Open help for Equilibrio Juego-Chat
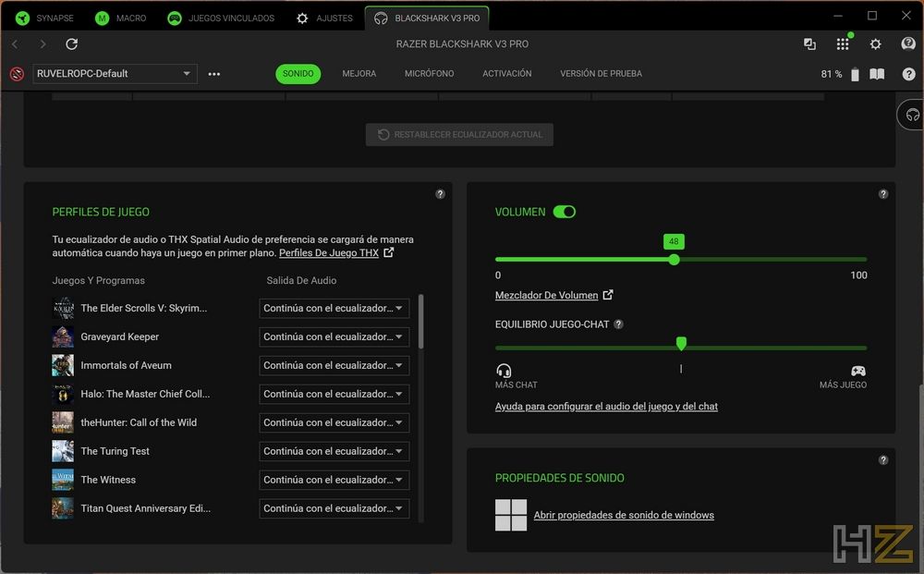Viewport: 924px width, 574px height. pyautogui.click(x=618, y=324)
